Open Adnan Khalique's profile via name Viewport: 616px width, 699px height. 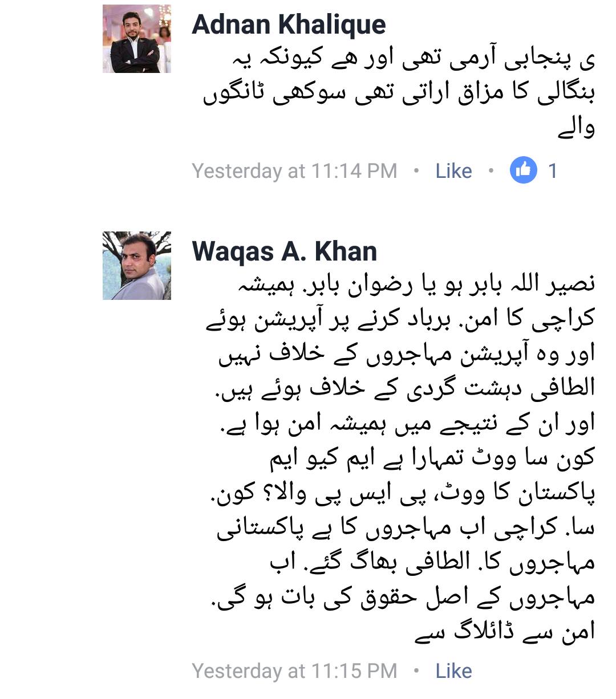point(289,24)
